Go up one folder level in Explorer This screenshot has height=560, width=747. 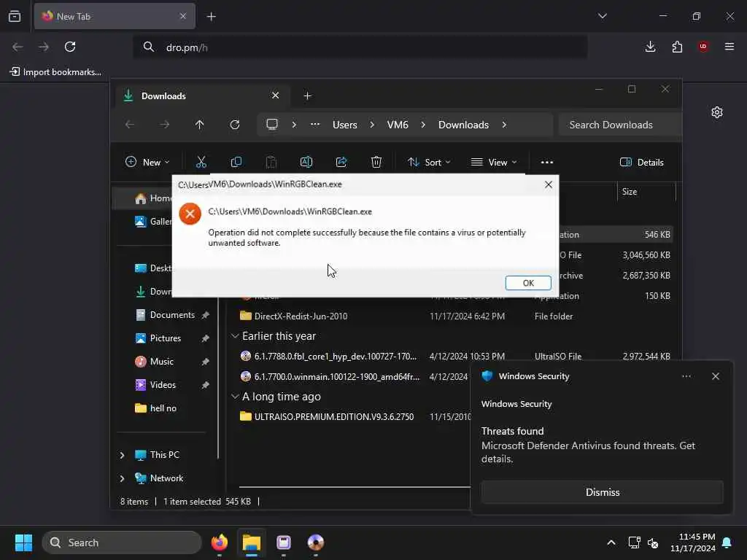(x=200, y=125)
